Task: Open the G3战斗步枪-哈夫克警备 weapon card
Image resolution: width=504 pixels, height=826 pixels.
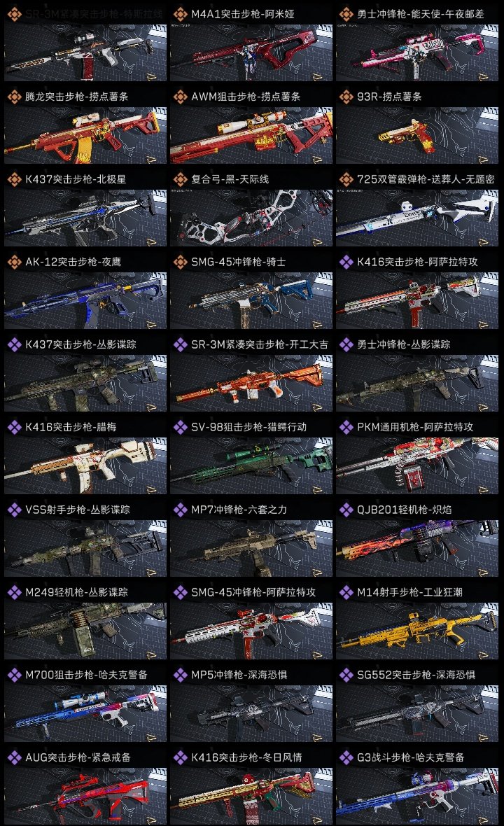Action: (x=417, y=787)
